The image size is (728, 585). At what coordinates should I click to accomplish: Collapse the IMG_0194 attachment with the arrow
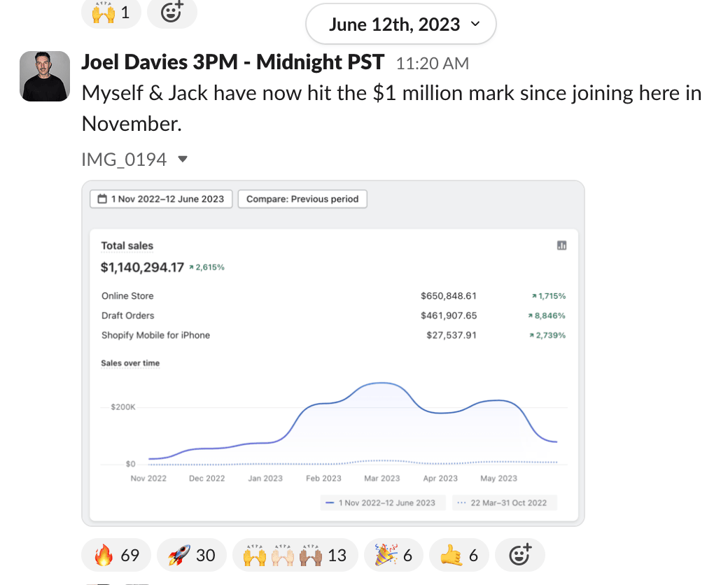pyautogui.click(x=183, y=160)
